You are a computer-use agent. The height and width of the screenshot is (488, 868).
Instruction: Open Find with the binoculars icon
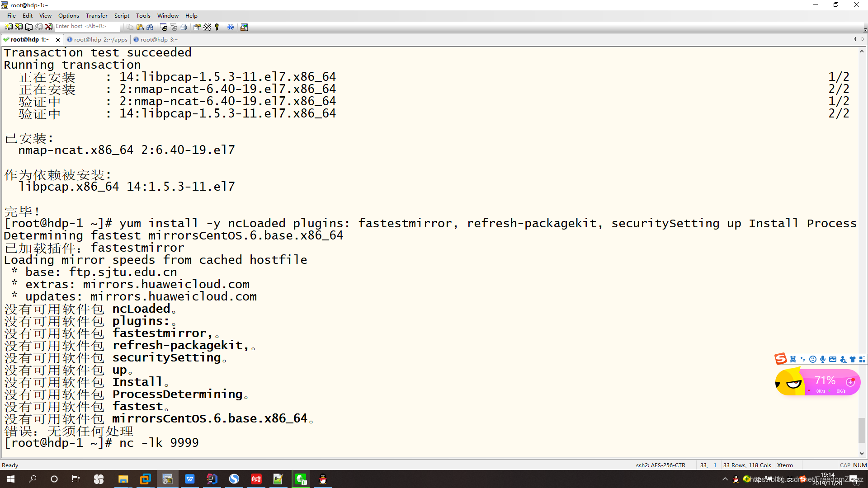150,27
